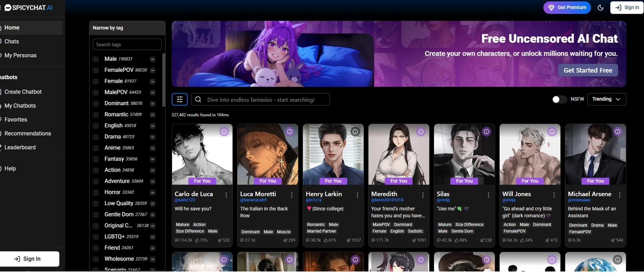644x276 pixels.
Task: Click info icon on Silas card
Action: tap(486, 132)
